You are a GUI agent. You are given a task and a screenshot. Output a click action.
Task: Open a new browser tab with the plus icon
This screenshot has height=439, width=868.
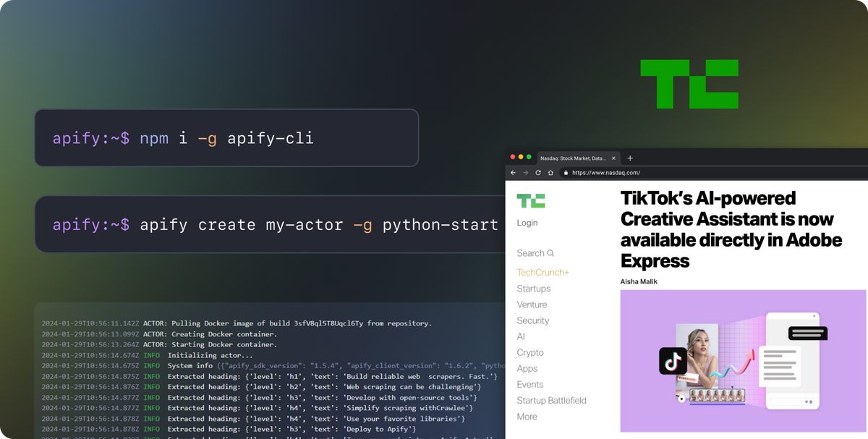tap(630, 157)
